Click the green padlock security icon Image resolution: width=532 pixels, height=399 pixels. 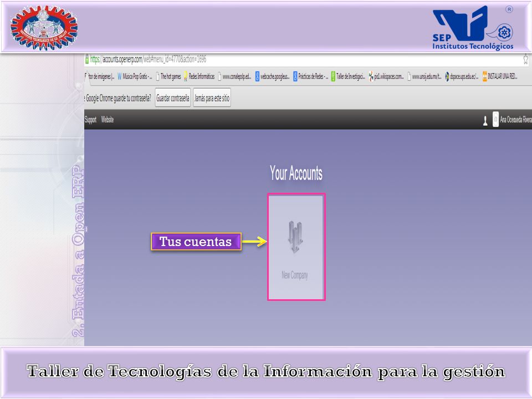point(87,59)
